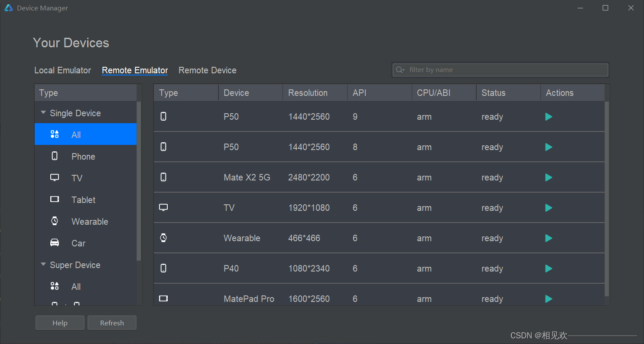Image resolution: width=644 pixels, height=344 pixels.
Task: Select All under Super Device
Action: click(x=85, y=286)
